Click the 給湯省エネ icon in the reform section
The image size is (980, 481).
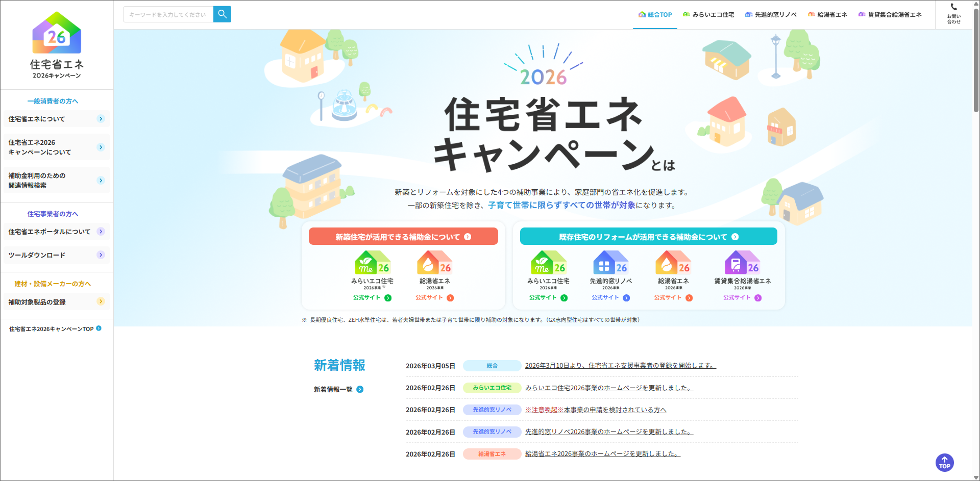click(x=673, y=263)
